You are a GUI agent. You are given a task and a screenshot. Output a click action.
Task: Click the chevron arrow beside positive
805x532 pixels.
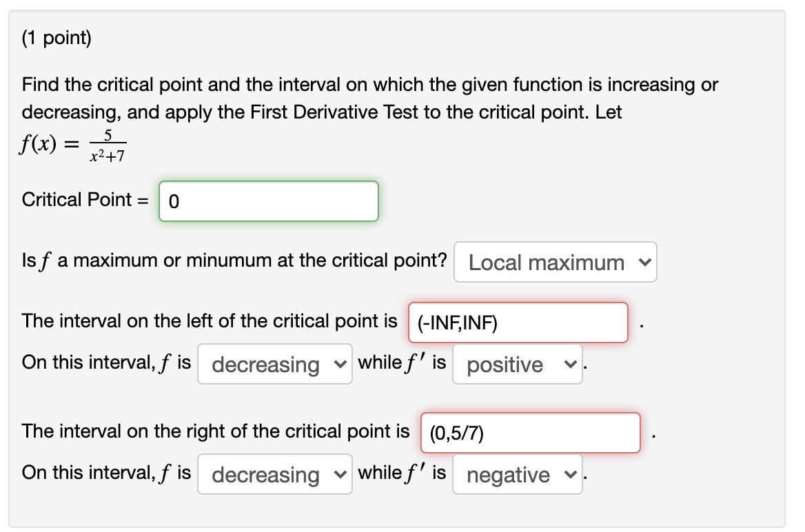click(x=569, y=365)
